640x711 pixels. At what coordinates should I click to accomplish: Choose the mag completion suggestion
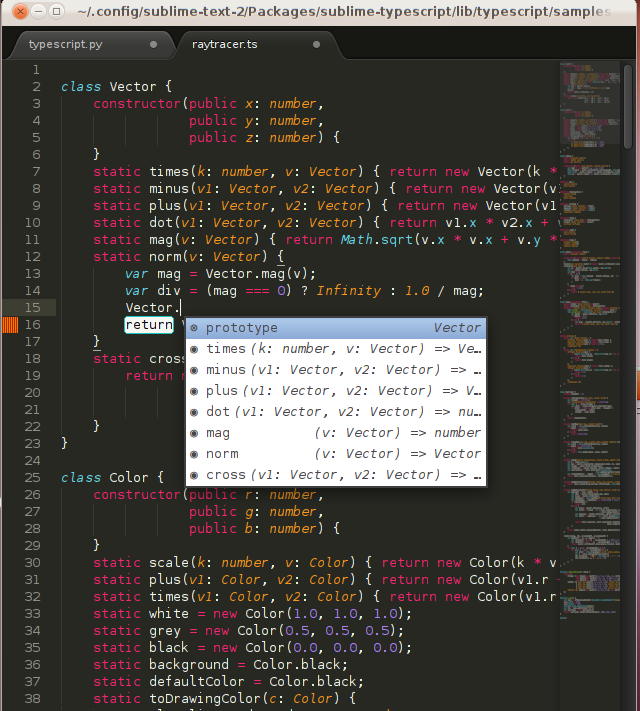pos(336,433)
